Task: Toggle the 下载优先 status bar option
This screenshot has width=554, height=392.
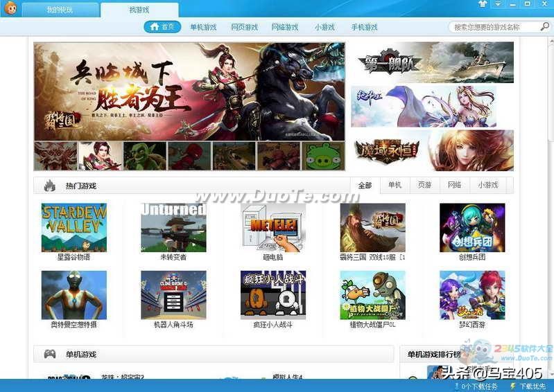Action: [528, 386]
